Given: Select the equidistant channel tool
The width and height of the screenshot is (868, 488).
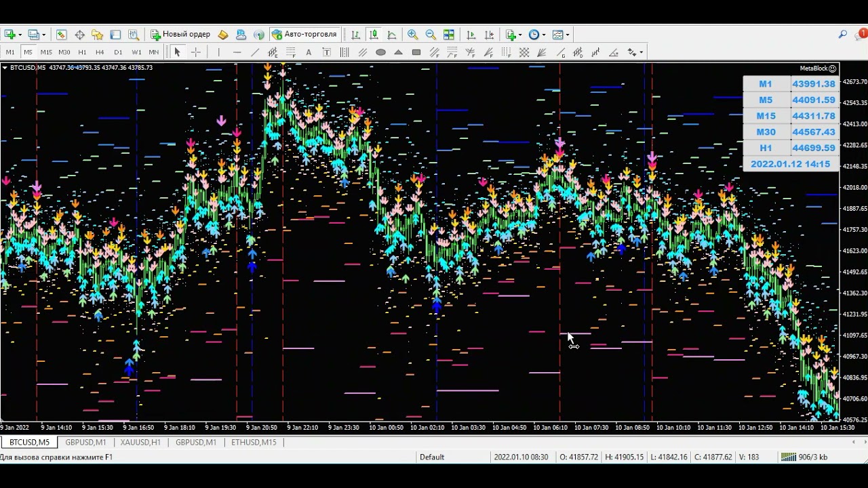Looking at the screenshot, I should point(273,52).
